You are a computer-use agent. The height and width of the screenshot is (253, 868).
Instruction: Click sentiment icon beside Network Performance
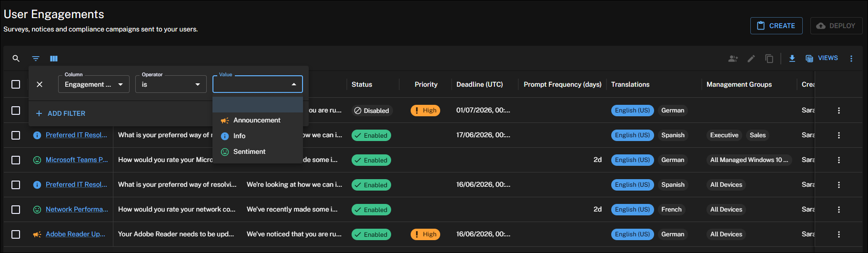37,210
